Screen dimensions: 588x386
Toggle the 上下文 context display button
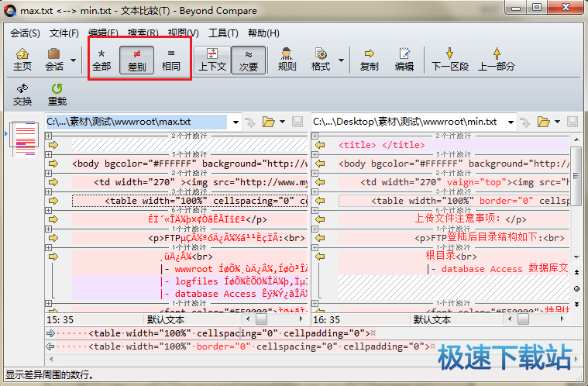[212, 60]
